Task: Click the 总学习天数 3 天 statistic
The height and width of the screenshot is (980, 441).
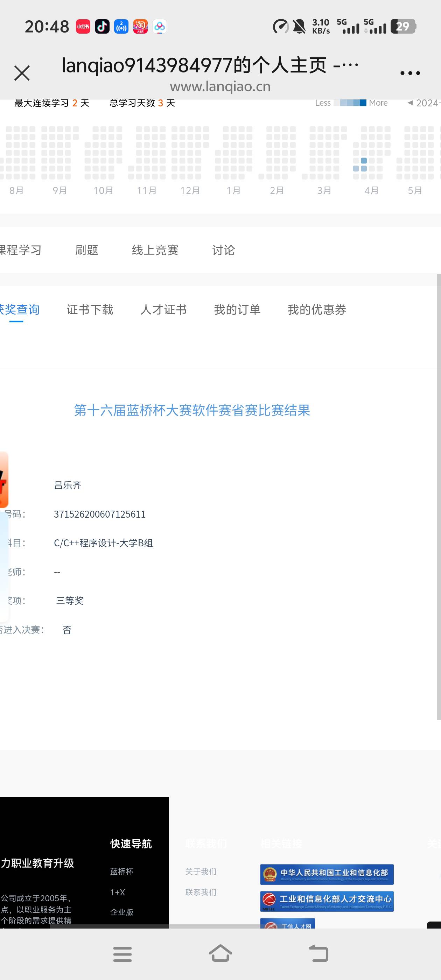Action: point(142,103)
